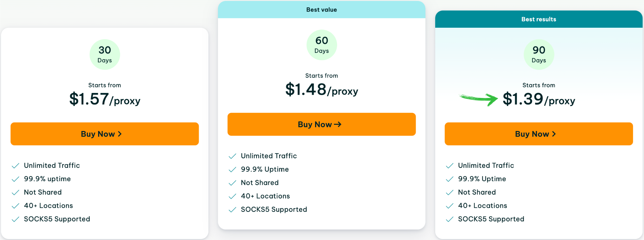Select the Best value banner

(x=322, y=10)
